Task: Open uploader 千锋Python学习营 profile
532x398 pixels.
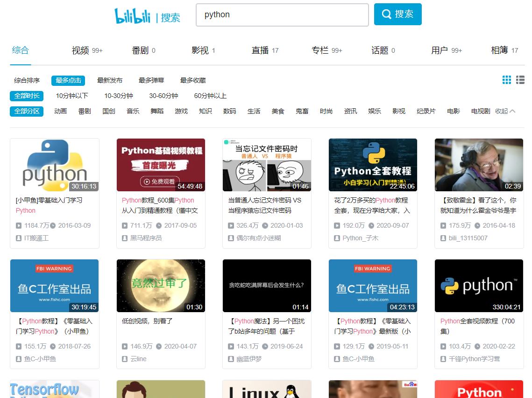Action: coord(475,359)
